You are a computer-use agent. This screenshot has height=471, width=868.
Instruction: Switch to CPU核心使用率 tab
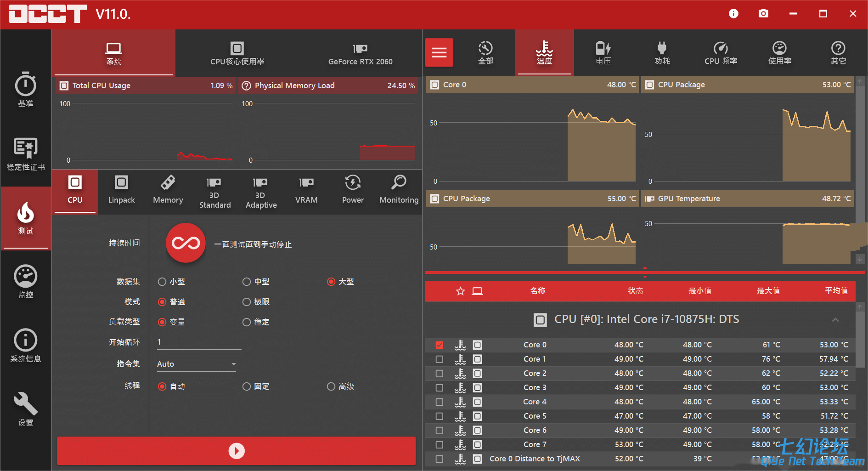tap(237, 53)
